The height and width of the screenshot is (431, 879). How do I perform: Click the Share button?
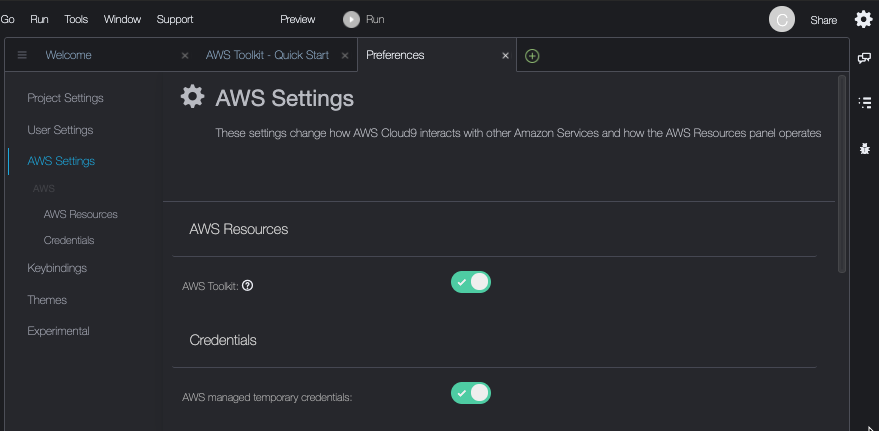[x=824, y=20]
